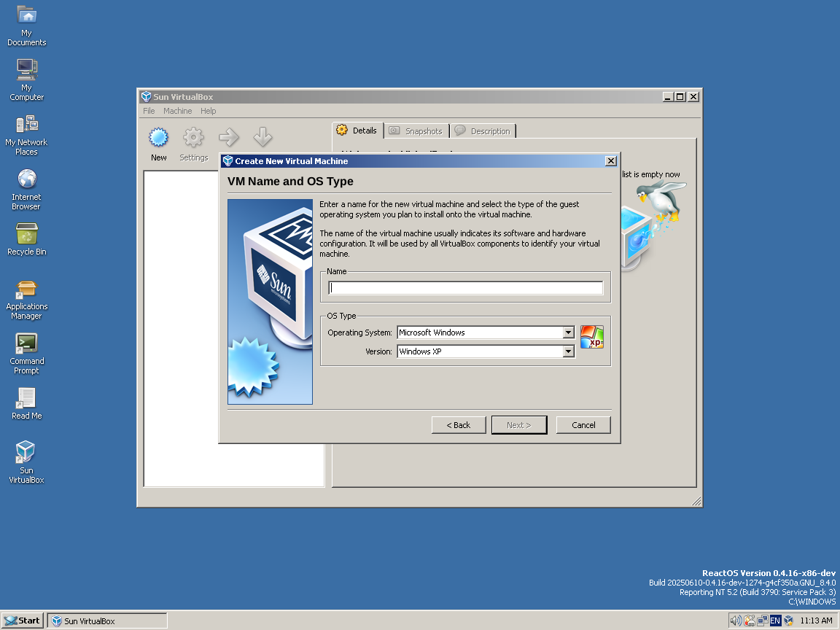Select the Internet Browser desktop icon
This screenshot has height=630, width=840.
[x=27, y=190]
